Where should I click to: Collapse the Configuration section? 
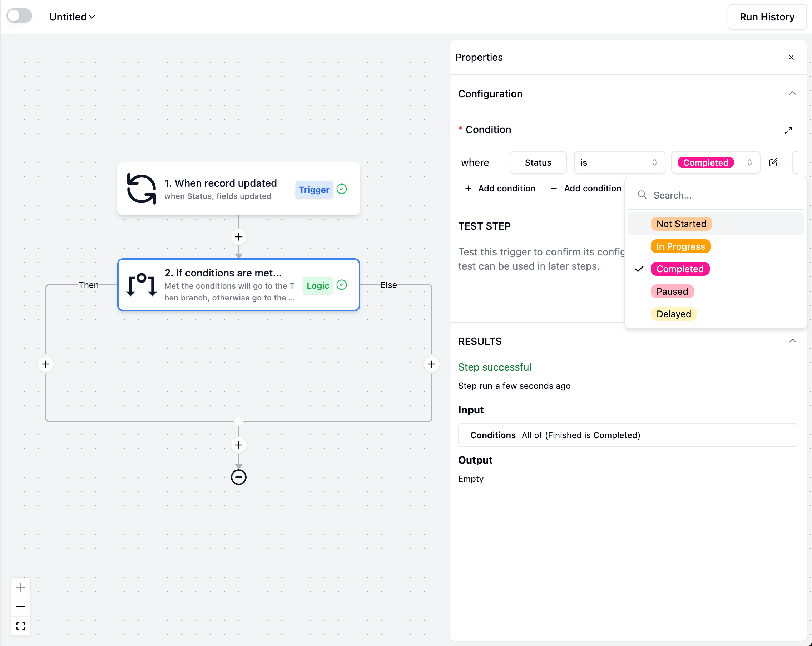pyautogui.click(x=792, y=93)
